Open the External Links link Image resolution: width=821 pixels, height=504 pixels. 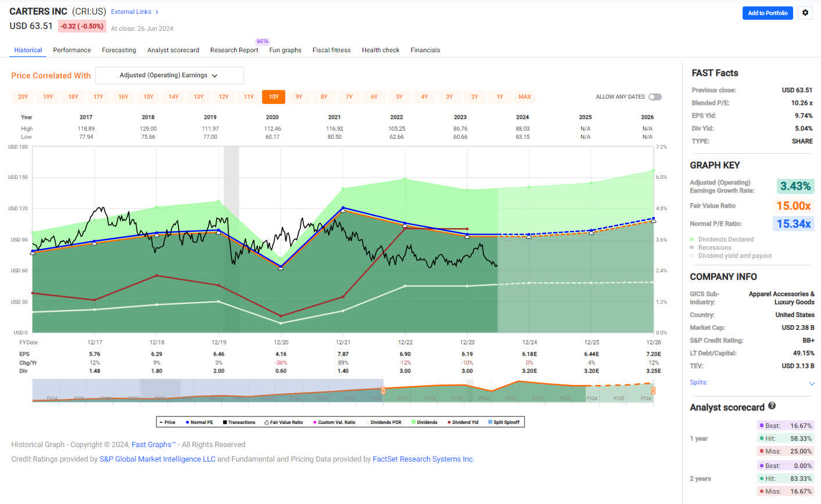[x=131, y=12]
